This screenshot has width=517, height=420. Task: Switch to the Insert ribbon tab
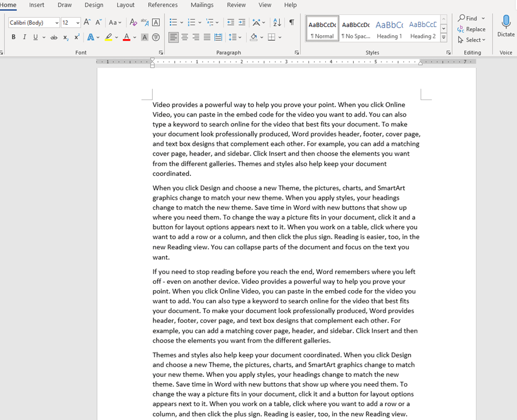tap(36, 5)
